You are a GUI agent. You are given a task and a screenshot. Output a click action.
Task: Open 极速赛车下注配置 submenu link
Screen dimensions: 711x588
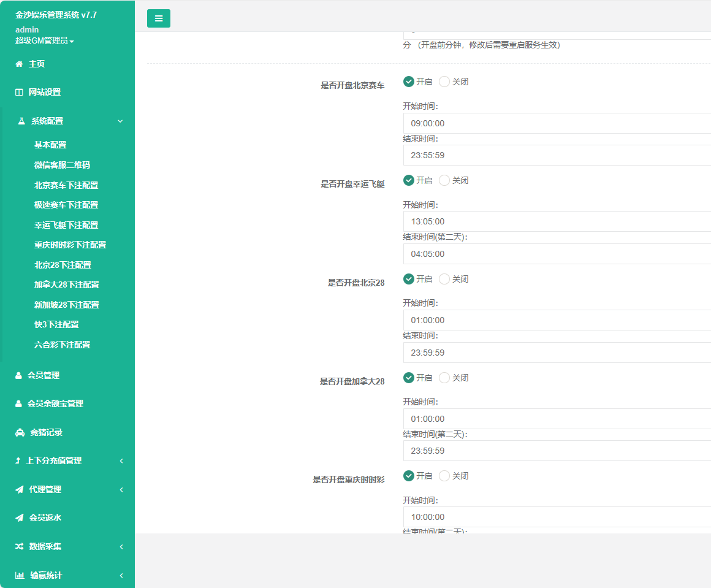coord(66,205)
